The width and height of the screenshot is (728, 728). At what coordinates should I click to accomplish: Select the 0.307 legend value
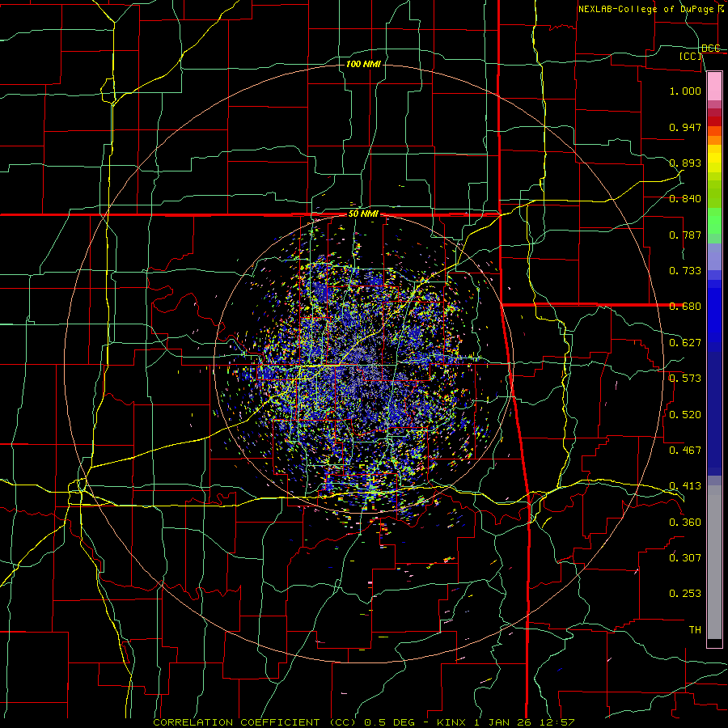[x=685, y=558]
